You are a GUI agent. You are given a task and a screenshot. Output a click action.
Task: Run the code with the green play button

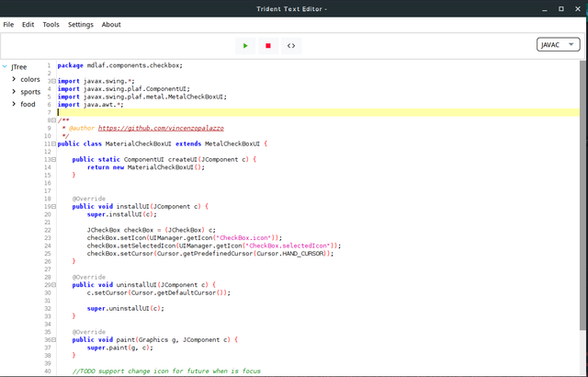point(245,46)
